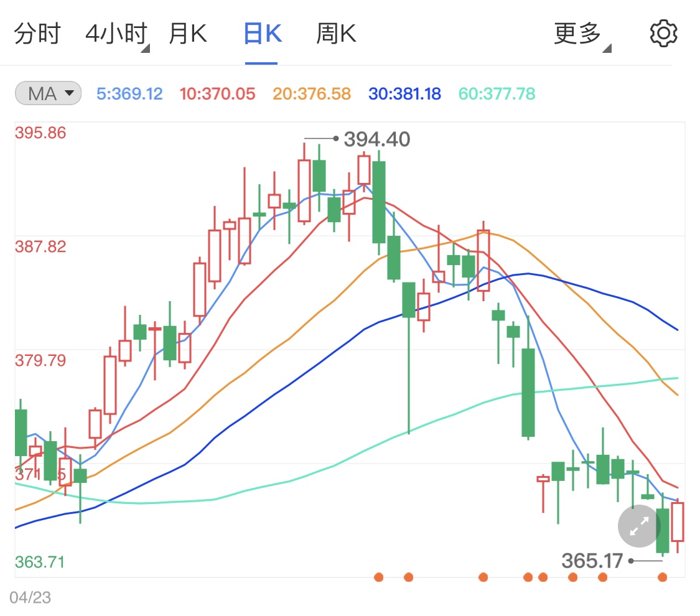Click the MA10 value 10:370.05
This screenshot has width=700, height=616.
217,94
